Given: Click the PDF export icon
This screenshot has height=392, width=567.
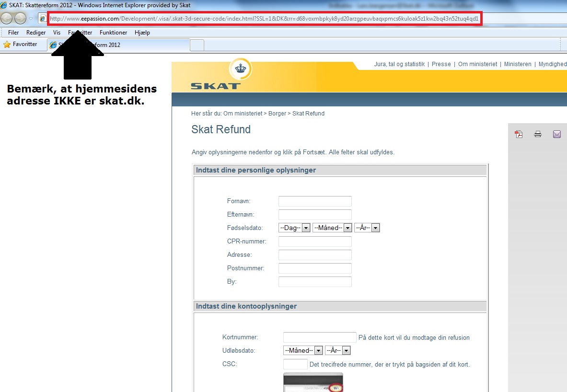Looking at the screenshot, I should tap(519, 134).
